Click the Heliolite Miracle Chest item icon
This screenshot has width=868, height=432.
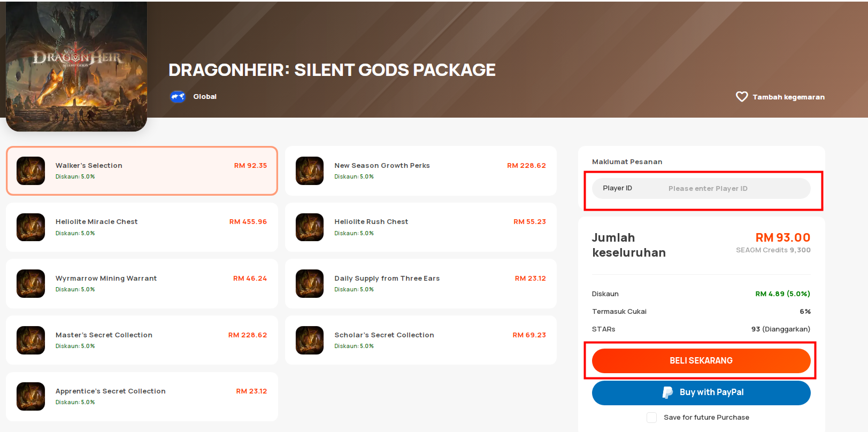30,227
